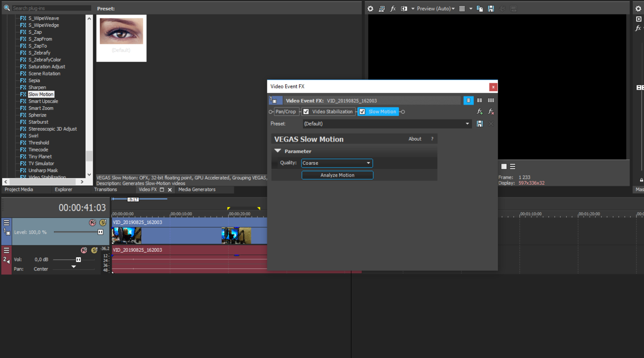Click gear icon at far right panel edge

click(x=638, y=9)
